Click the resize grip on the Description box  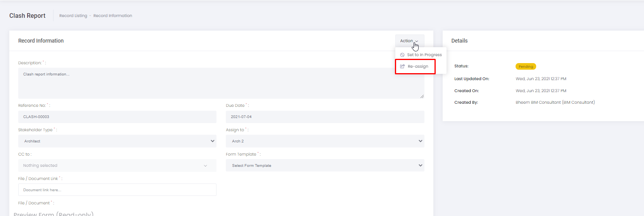[422, 96]
